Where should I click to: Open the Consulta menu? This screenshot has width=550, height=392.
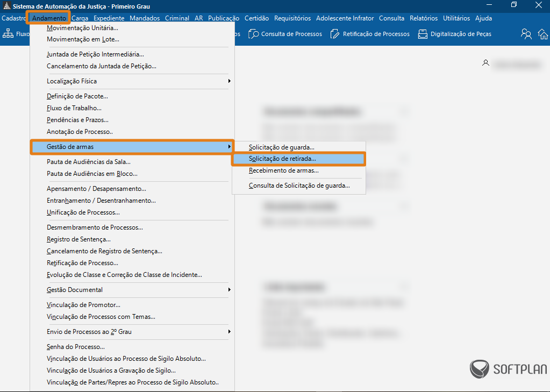(x=391, y=18)
